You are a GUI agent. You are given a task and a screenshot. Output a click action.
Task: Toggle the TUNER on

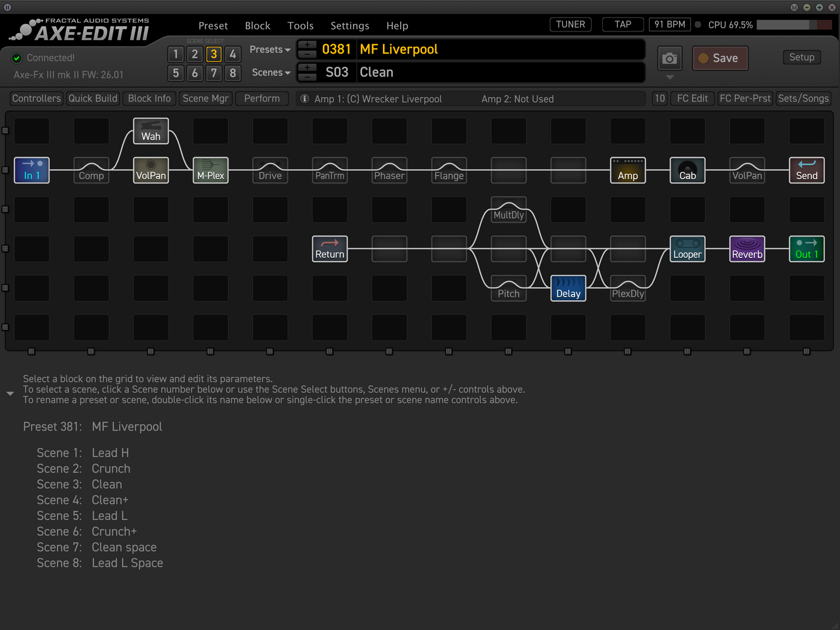(570, 24)
